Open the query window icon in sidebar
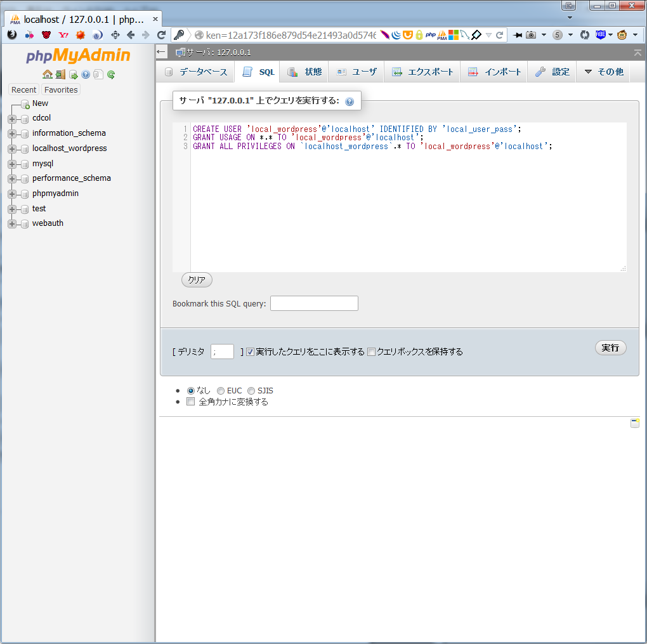The height and width of the screenshot is (644, 647). [x=74, y=74]
